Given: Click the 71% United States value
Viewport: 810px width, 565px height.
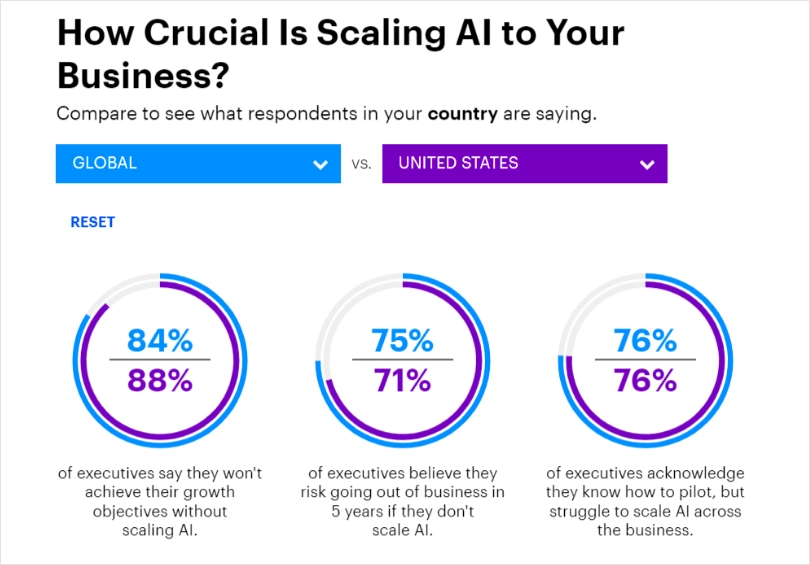Looking at the screenshot, I should 402,380.
